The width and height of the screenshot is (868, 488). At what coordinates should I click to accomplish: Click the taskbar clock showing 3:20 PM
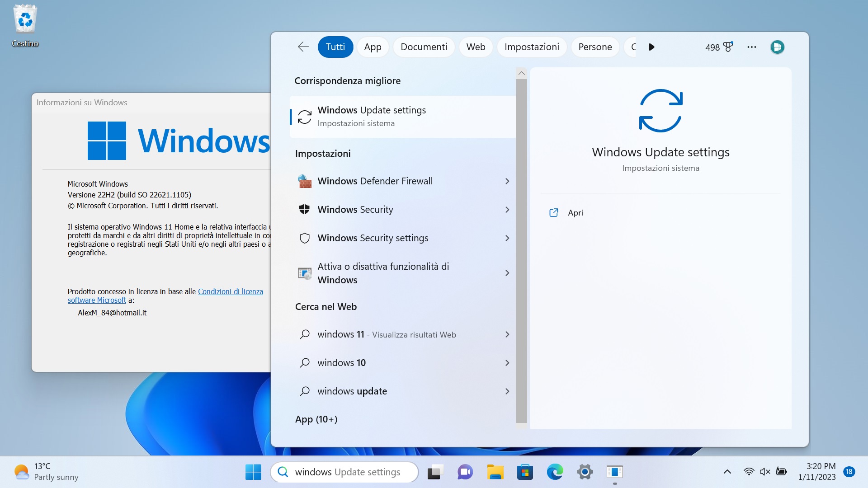click(x=817, y=472)
